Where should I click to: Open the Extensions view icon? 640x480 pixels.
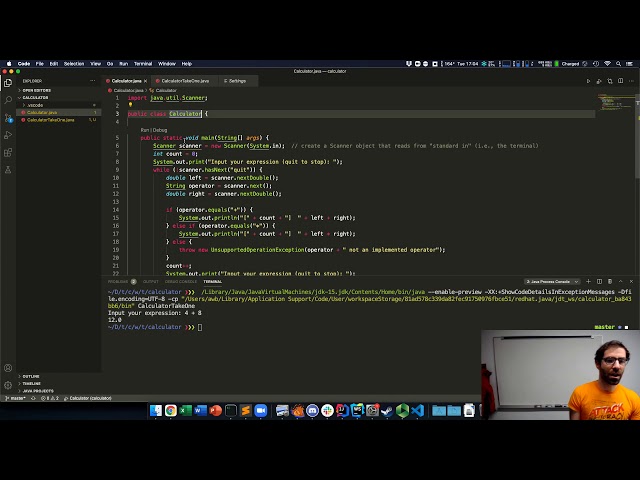point(8,153)
